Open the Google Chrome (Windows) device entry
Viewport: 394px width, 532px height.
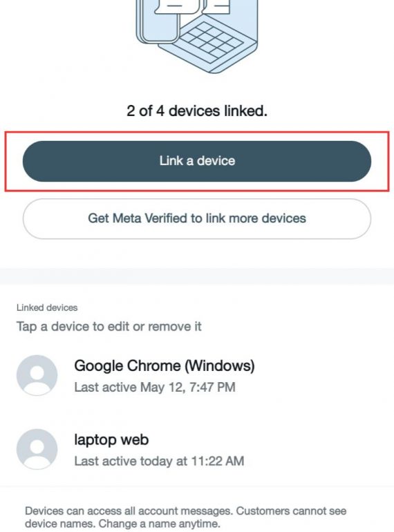tap(197, 376)
